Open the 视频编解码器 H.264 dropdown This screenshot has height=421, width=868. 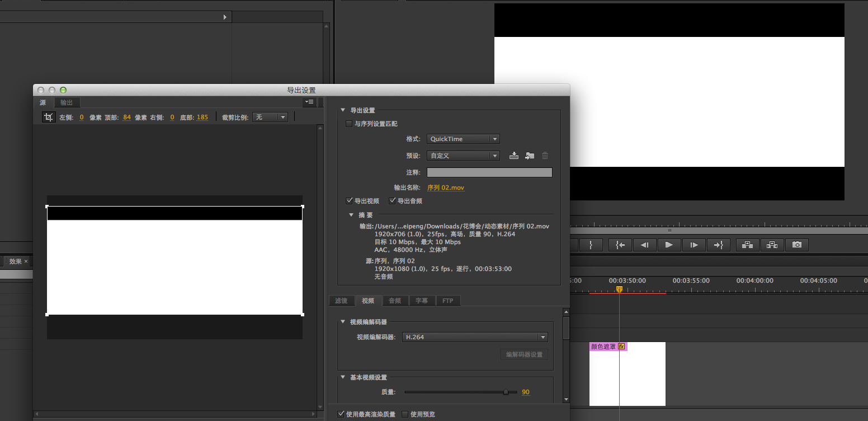click(474, 337)
